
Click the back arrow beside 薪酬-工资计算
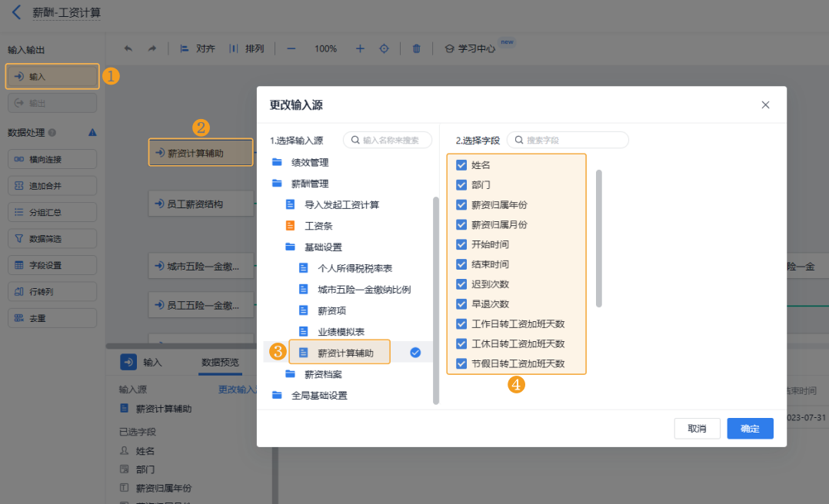tap(17, 13)
